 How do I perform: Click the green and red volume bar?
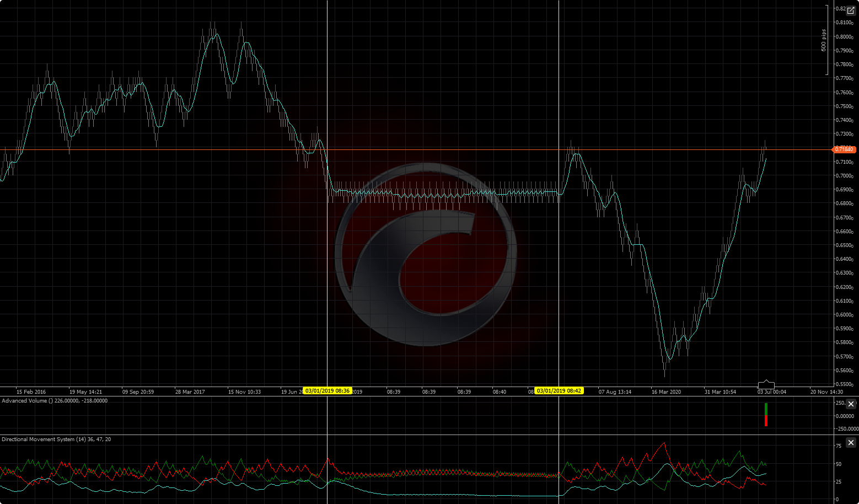[766, 415]
